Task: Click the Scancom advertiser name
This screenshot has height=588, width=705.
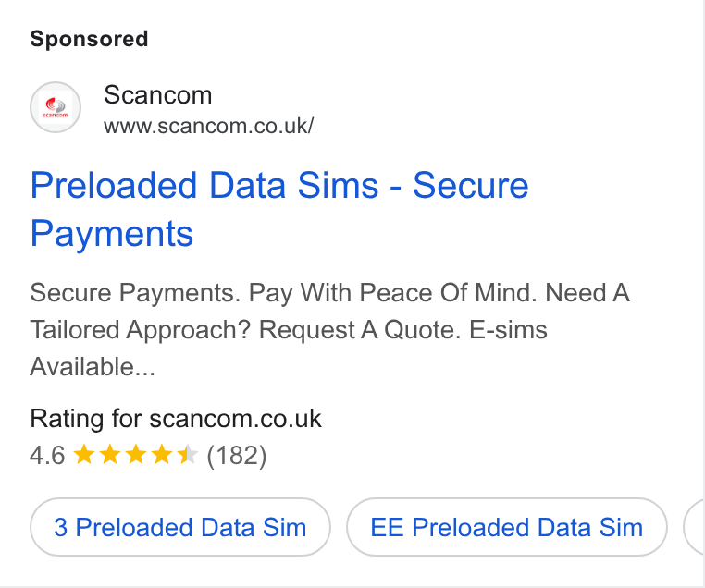Action: 158,95
